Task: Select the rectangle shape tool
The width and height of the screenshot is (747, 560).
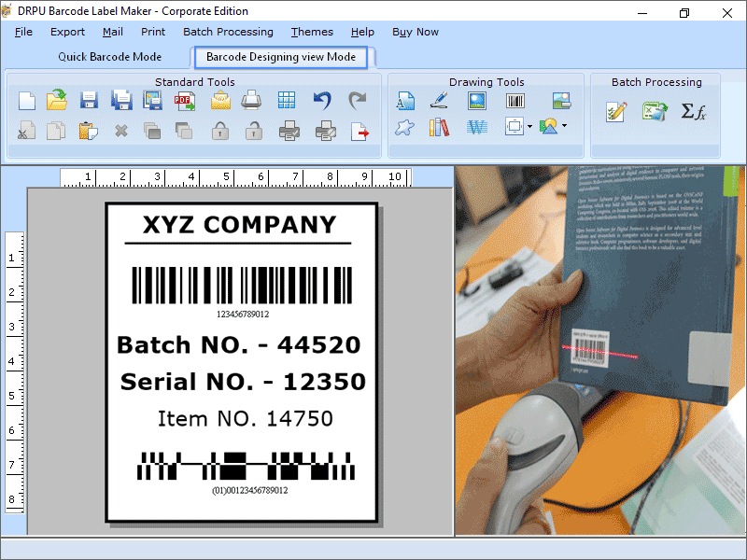Action: [514, 127]
